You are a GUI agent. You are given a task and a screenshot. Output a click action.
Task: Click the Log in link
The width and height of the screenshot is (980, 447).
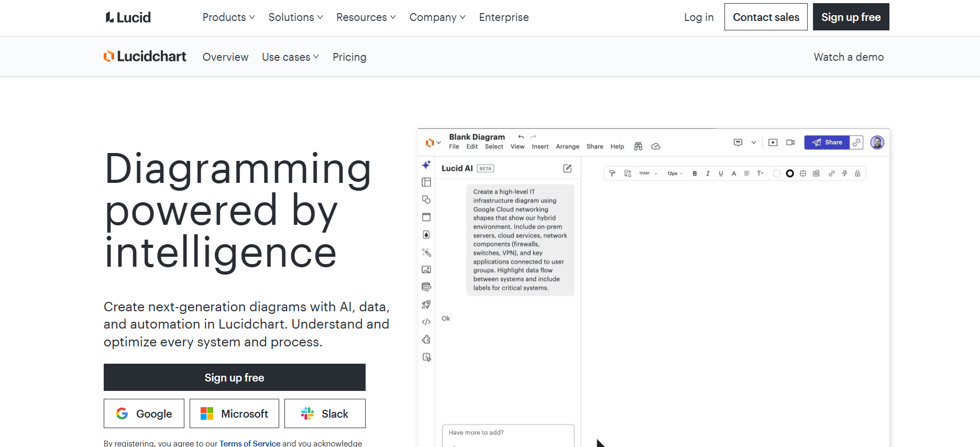[699, 17]
